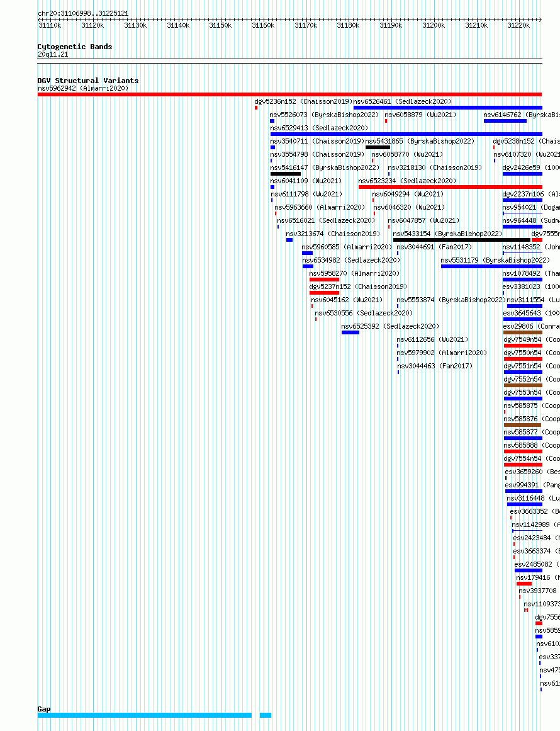
Task: Click the chr20:31106998..31225121 region label
Action: pyautogui.click(x=83, y=13)
